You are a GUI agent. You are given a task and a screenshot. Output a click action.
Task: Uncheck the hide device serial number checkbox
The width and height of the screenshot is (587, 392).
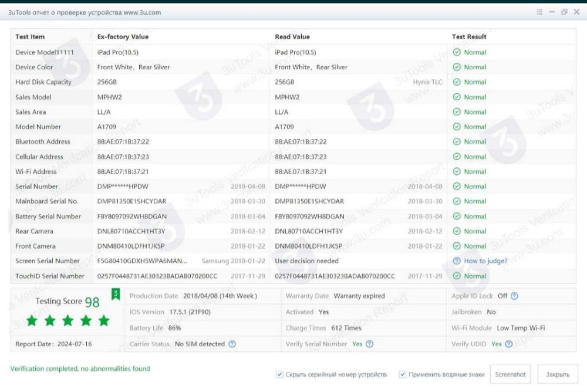[x=278, y=374]
